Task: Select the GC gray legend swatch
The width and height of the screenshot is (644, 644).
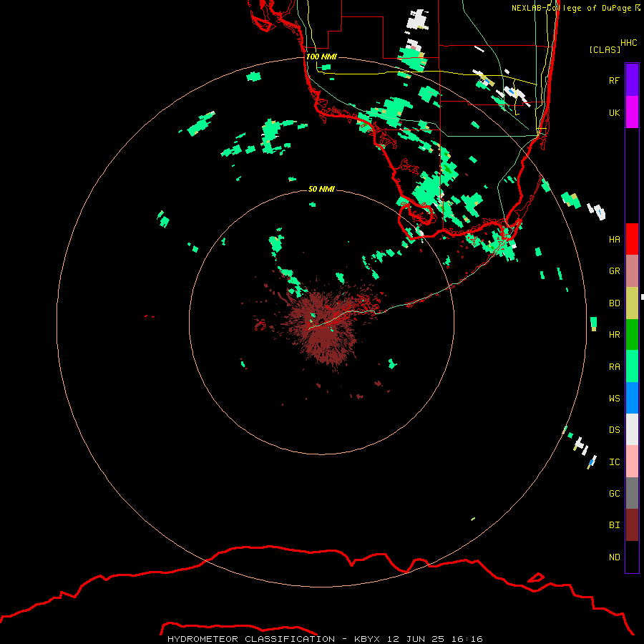Action: point(632,493)
